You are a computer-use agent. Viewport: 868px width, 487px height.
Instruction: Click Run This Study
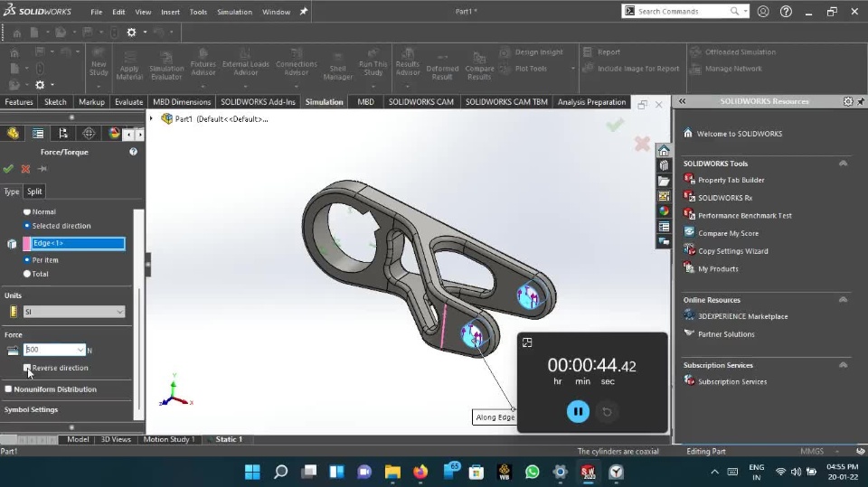(373, 61)
